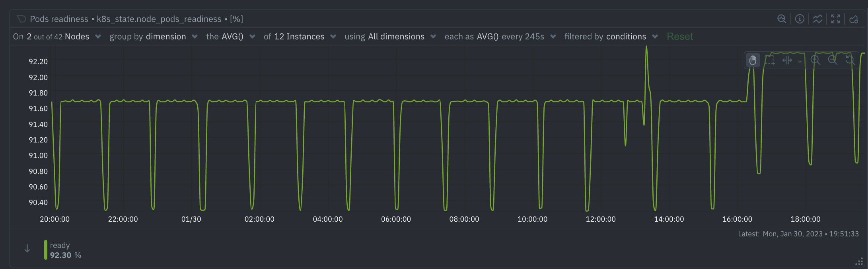This screenshot has width=868, height=269.
Task: Click the 12:00:00 time axis label
Action: [601, 219]
